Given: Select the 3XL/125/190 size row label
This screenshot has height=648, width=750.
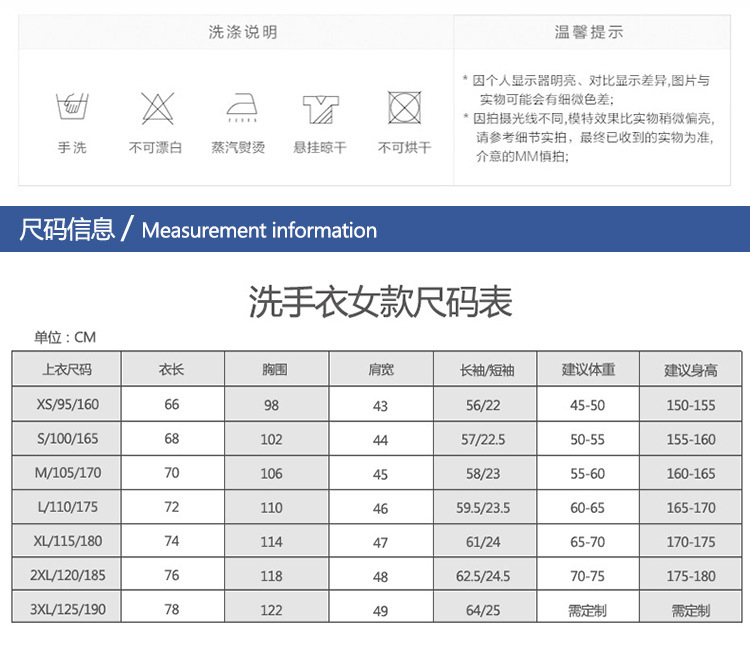Looking at the screenshot, I should pyautogui.click(x=67, y=609).
